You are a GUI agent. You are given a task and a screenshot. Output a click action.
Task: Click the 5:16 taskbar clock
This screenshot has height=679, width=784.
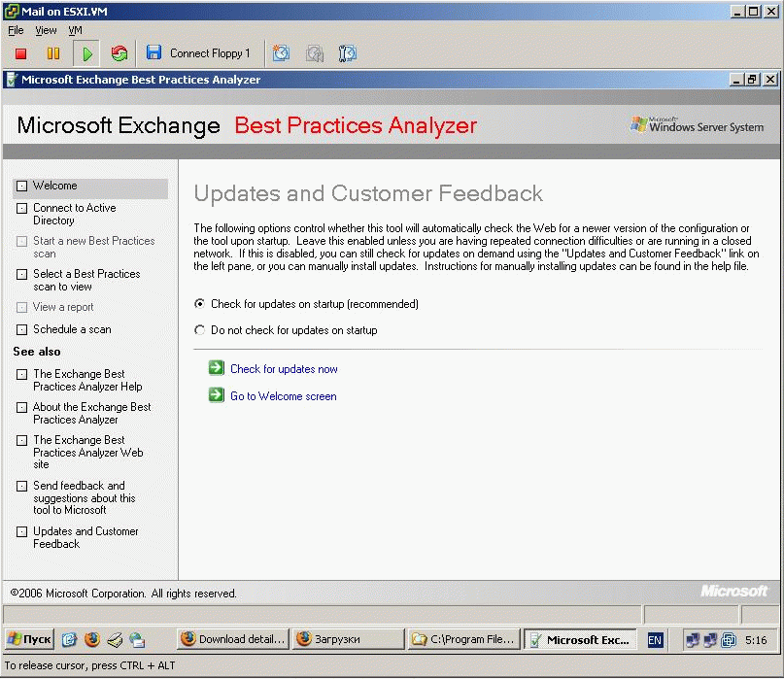(x=756, y=640)
